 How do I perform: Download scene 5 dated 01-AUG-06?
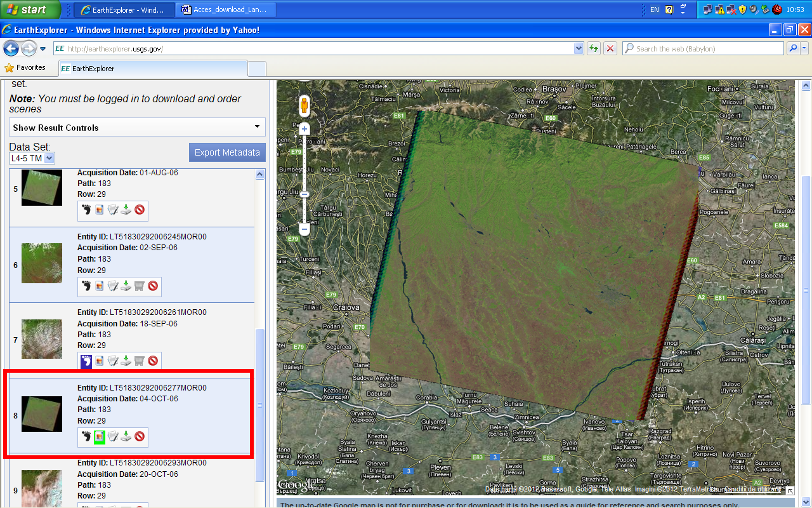point(126,210)
